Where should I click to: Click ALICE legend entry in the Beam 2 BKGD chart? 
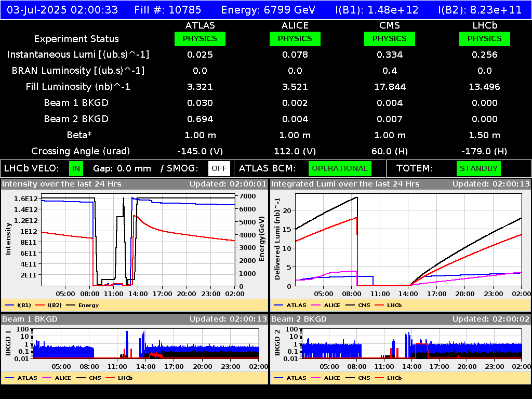[x=326, y=378]
